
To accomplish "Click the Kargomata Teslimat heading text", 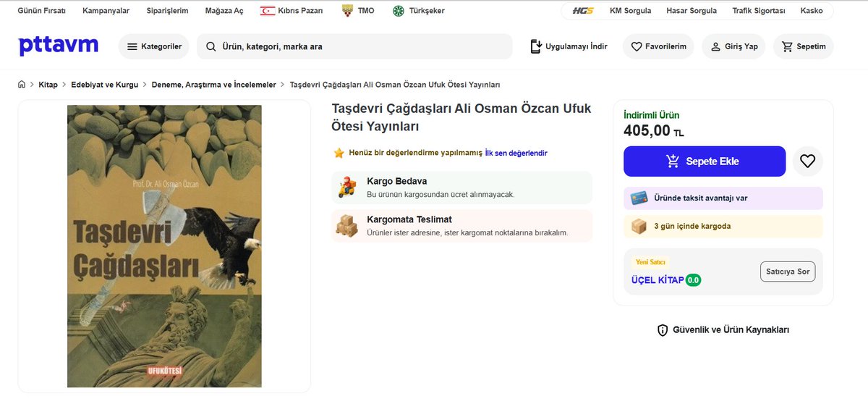I will [x=409, y=219].
